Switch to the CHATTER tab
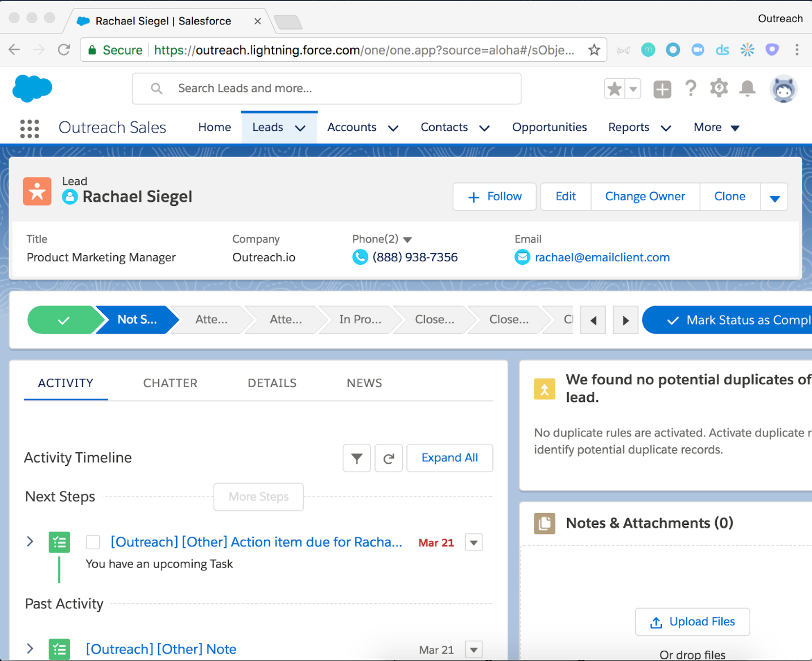Screen dimensions: 812x661 click(x=170, y=383)
